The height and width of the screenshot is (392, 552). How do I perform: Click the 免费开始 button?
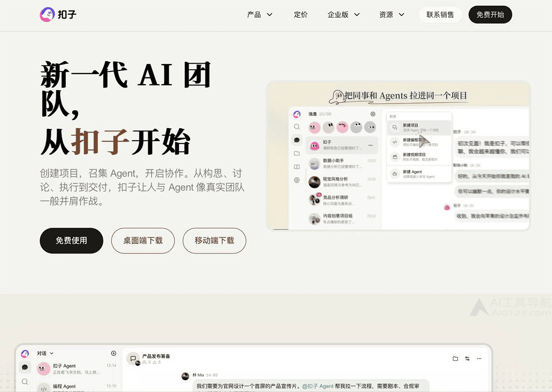[490, 15]
